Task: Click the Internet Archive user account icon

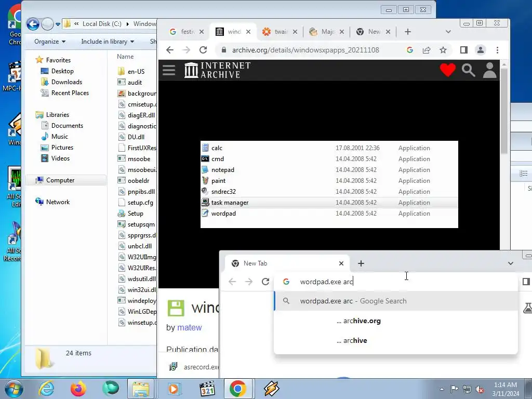Action: (489, 70)
